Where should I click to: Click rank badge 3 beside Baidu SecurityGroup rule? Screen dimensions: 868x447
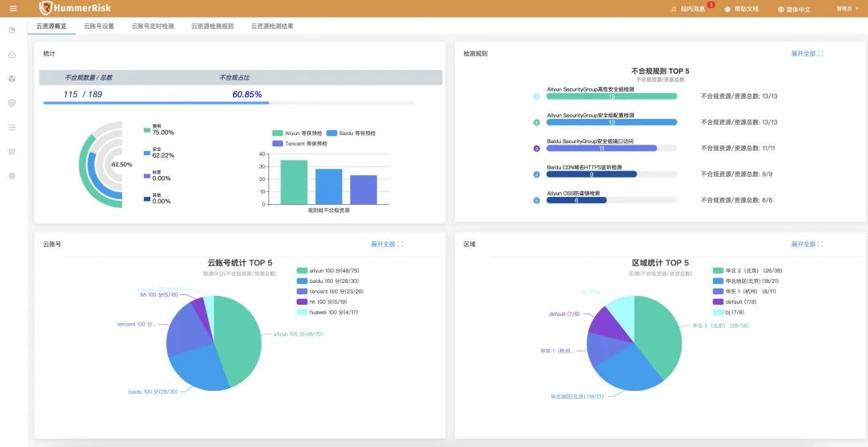[536, 149]
